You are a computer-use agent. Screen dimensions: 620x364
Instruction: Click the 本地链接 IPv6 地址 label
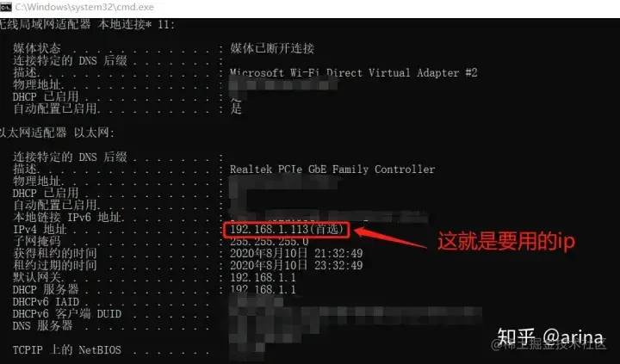point(69,218)
